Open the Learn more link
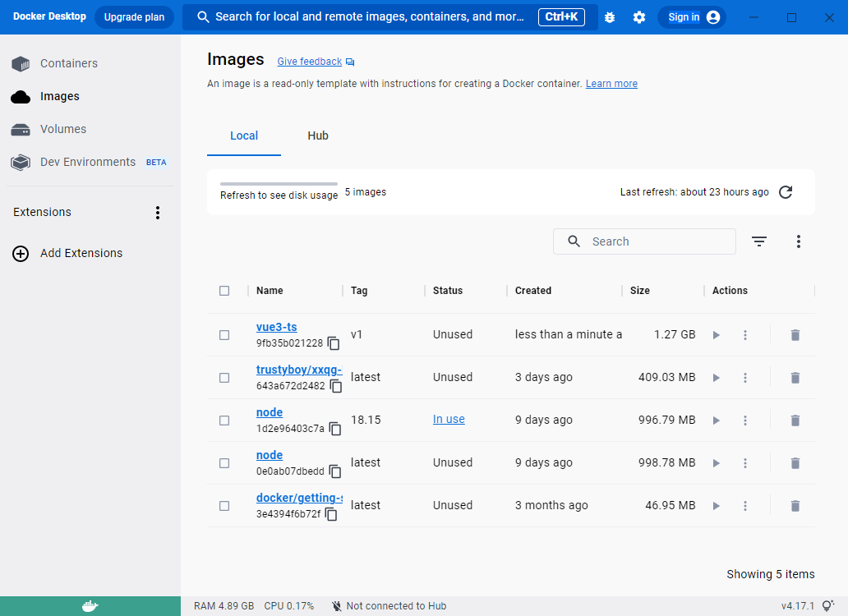The height and width of the screenshot is (616, 848). 611,84
